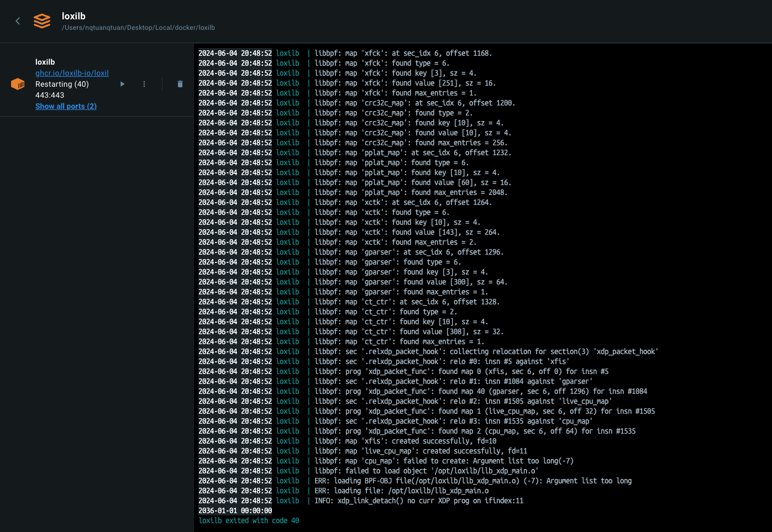Click the orange compose stack icon
Image resolution: width=772 pixels, height=532 pixels.
[x=42, y=21]
